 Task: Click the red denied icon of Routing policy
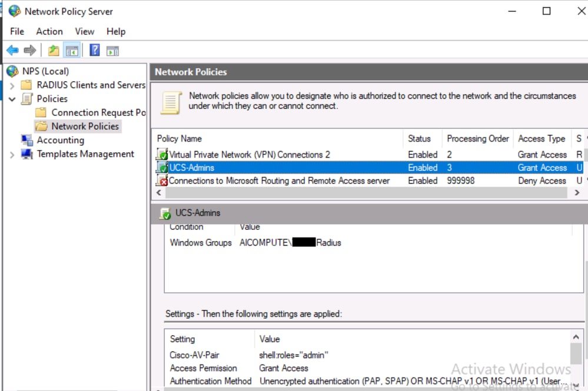coord(162,181)
